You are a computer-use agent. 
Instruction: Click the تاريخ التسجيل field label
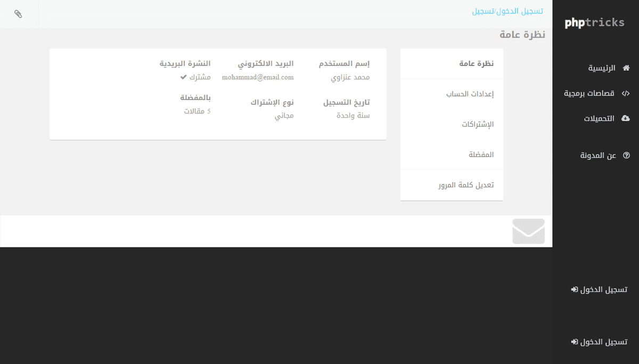pos(347,102)
